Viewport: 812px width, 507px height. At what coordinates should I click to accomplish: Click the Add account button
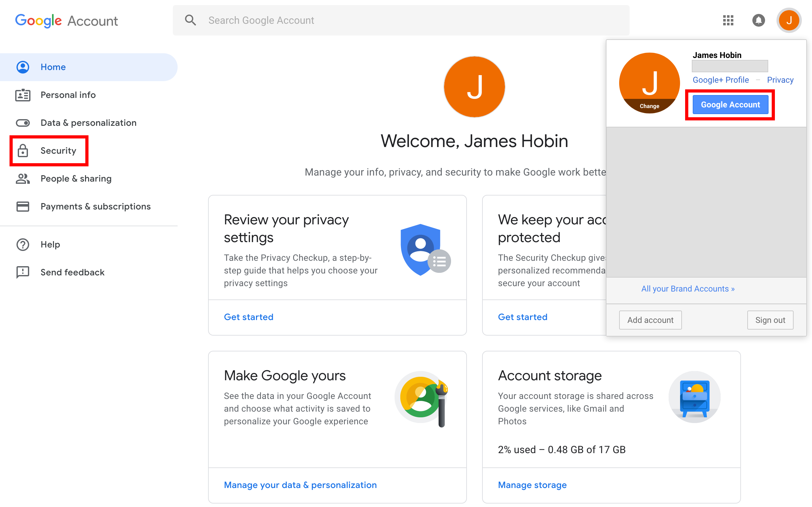pos(650,320)
